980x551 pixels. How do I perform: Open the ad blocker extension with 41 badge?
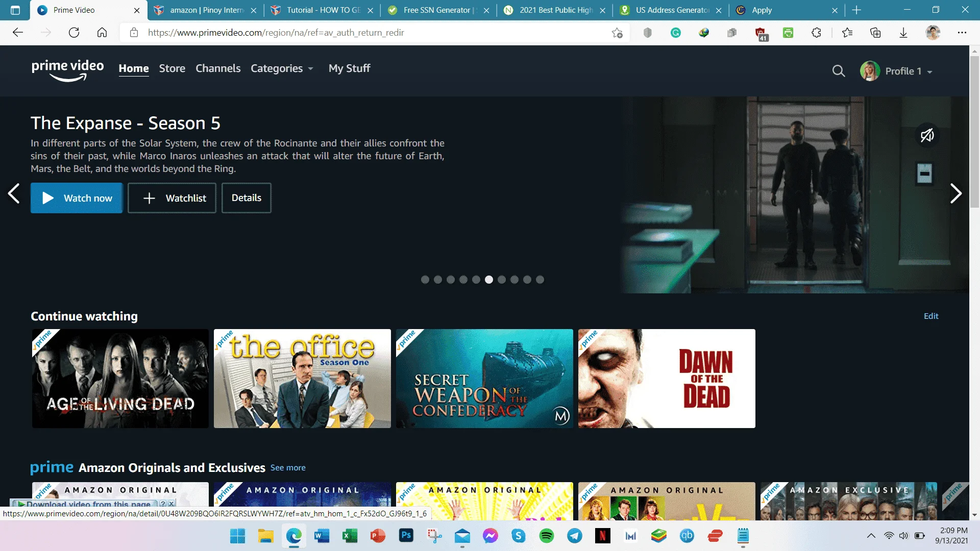761,34
